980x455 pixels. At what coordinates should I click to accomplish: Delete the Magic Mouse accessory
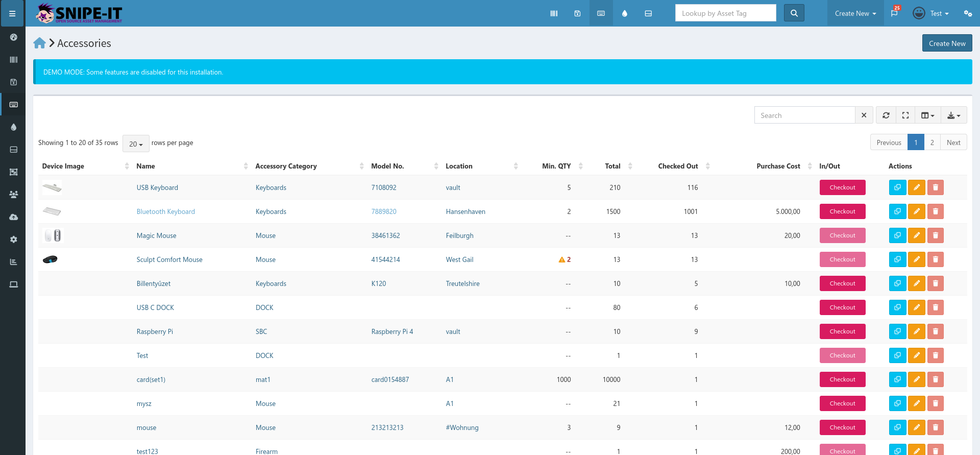tap(936, 235)
